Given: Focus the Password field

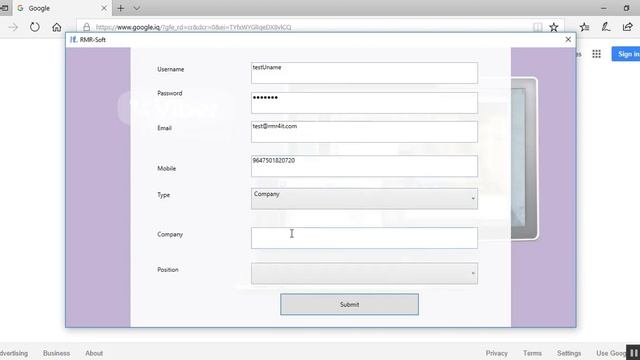Looking at the screenshot, I should coord(364,102).
